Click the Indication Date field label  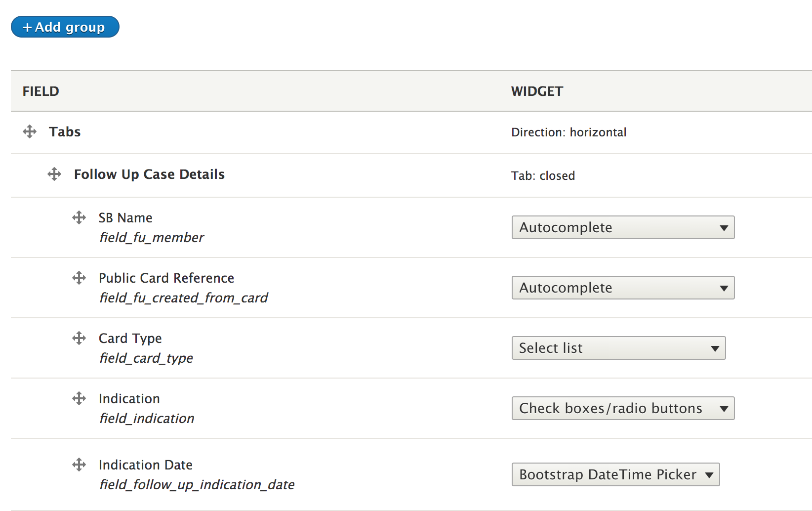pos(146,465)
